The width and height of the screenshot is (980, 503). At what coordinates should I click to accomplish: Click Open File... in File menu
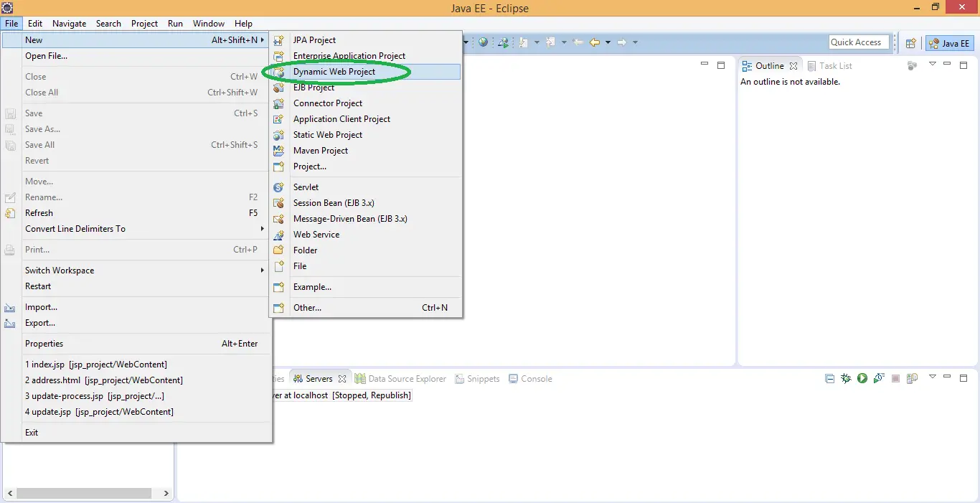point(136,56)
